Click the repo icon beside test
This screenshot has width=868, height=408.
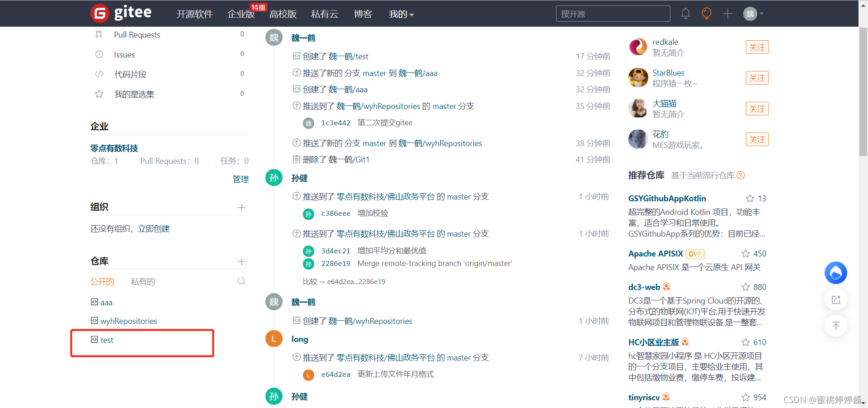click(94, 339)
